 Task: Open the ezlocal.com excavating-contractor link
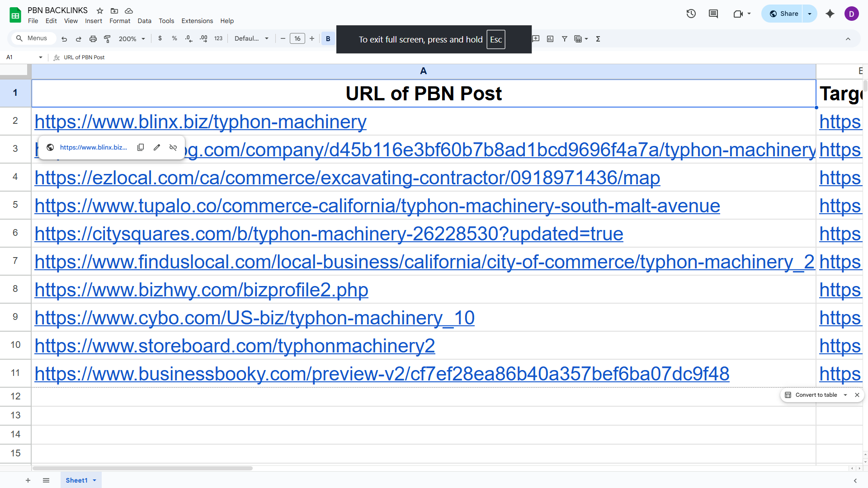(x=347, y=178)
